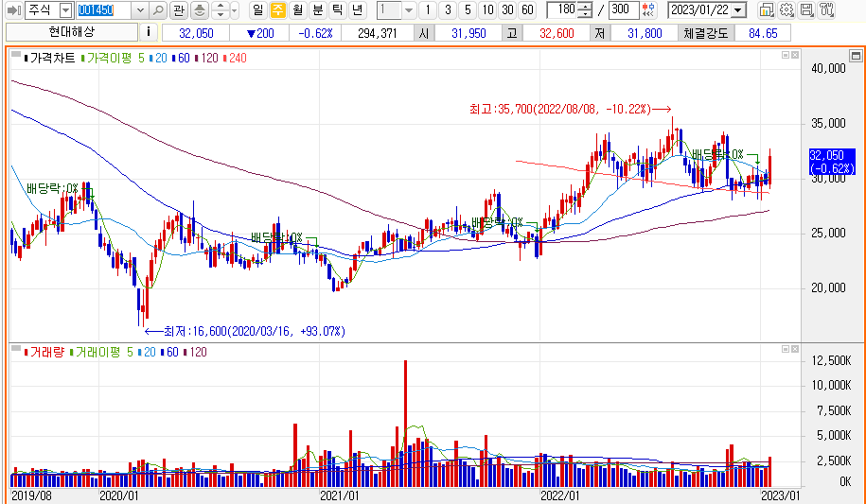The width and height of the screenshot is (866, 504).
Task: Choose the 30 interval preset button
Action: pyautogui.click(x=507, y=10)
